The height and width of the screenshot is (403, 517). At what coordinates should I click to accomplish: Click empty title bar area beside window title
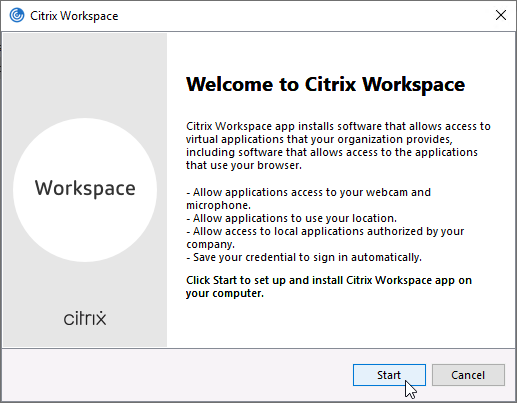(x=300, y=16)
